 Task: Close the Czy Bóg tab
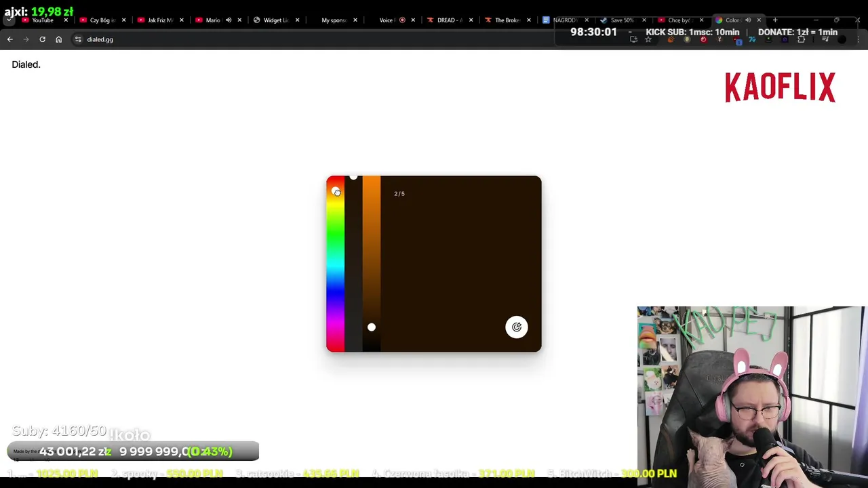click(x=123, y=20)
